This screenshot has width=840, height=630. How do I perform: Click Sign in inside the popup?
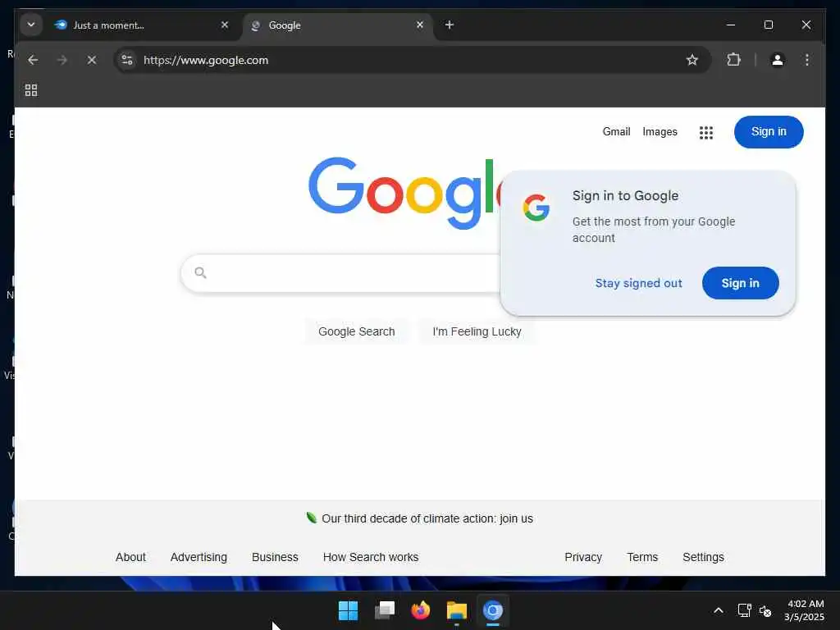(741, 283)
